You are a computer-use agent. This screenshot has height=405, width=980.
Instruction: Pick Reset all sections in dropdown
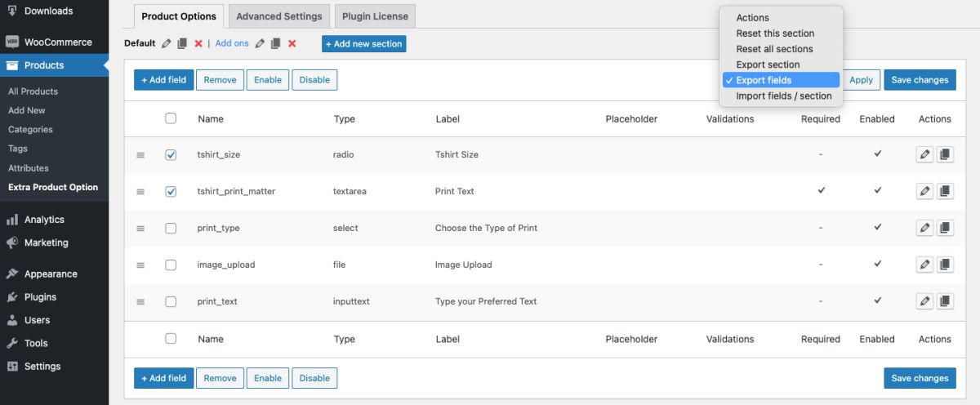pos(774,49)
